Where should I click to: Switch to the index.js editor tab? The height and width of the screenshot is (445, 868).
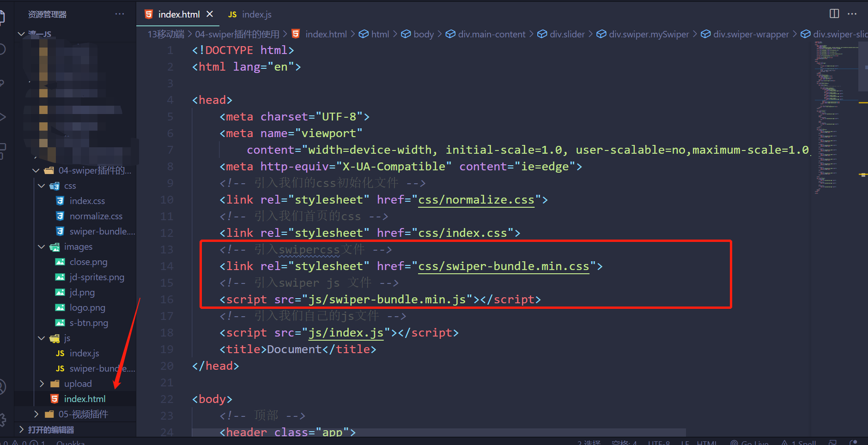click(x=249, y=14)
